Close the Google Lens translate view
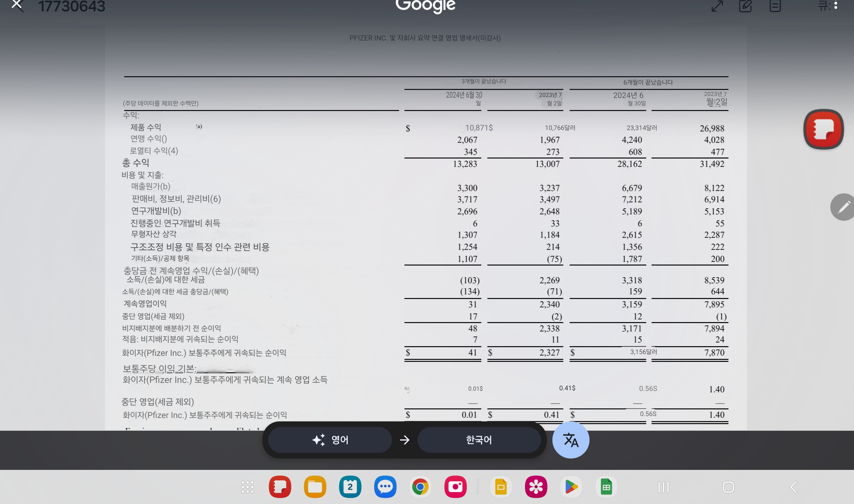The image size is (854, 504). (17, 5)
